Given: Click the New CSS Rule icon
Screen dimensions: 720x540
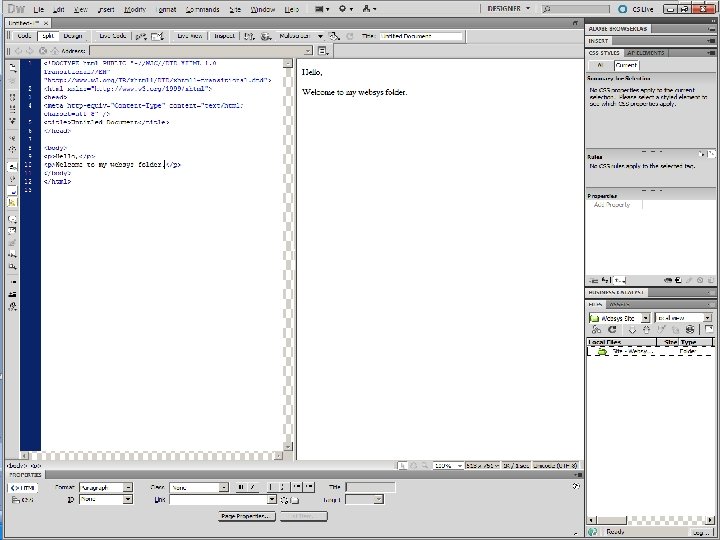Looking at the screenshot, I should [678, 280].
